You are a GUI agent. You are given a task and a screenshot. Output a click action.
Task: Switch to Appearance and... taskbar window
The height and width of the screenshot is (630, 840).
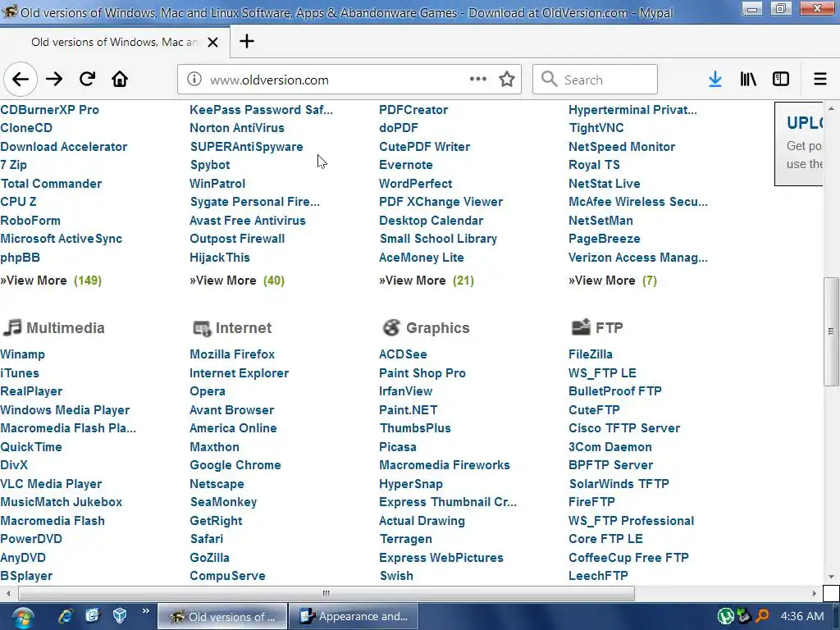pyautogui.click(x=354, y=617)
